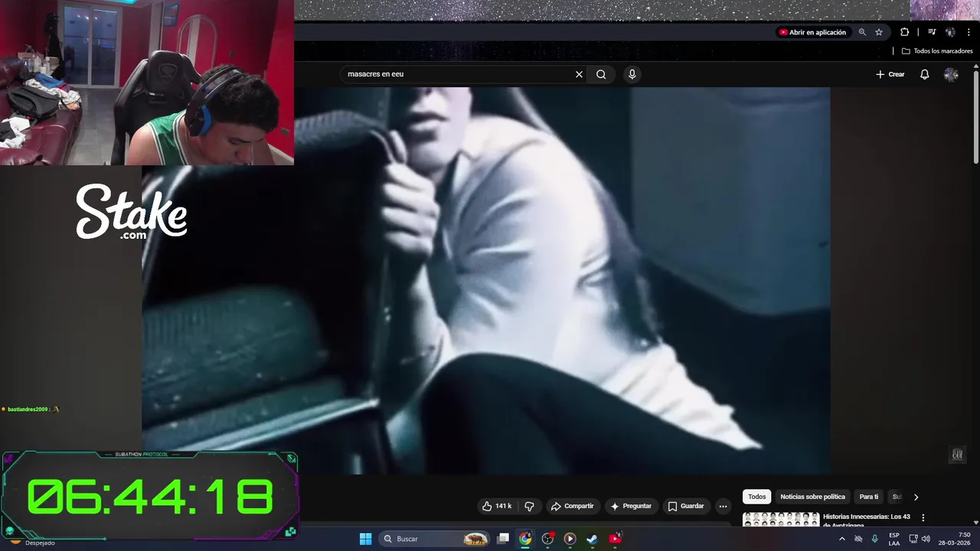Open the Chrome profile avatar
The image size is (980, 551).
950,32
